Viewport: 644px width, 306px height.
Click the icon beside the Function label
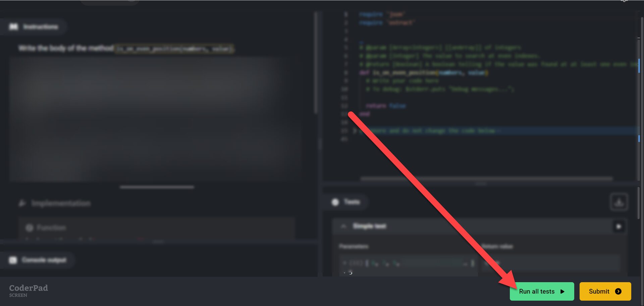tap(30, 228)
